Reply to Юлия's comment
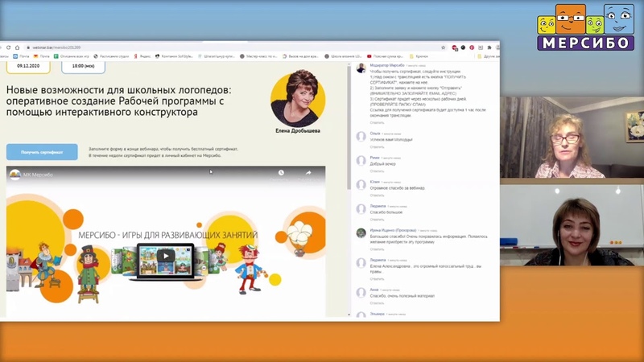Viewport: 644px width, 362px height. (x=377, y=195)
